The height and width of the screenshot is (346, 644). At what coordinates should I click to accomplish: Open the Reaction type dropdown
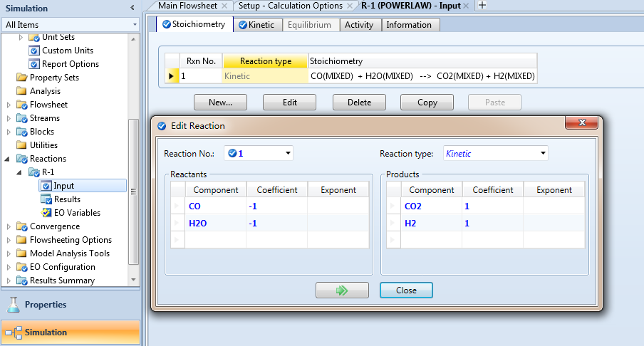pos(543,153)
